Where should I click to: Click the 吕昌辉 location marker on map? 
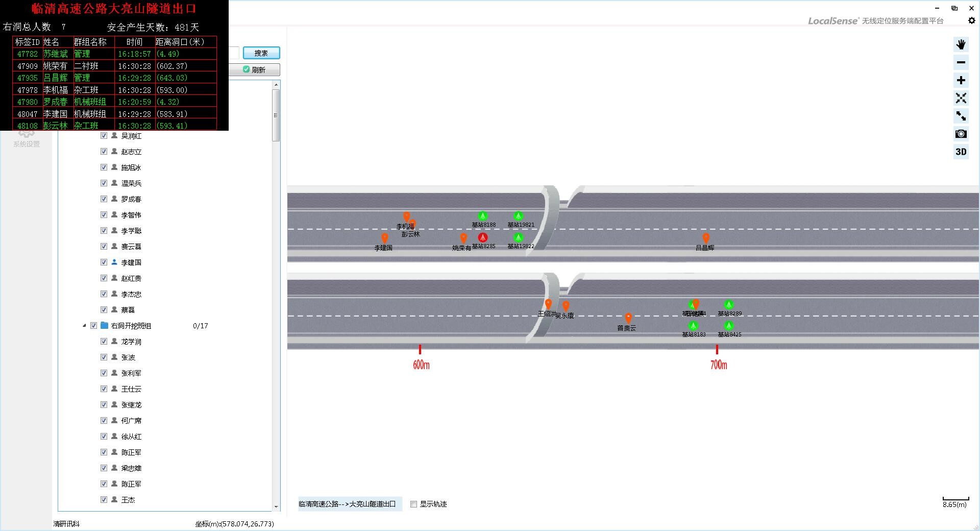[706, 238]
